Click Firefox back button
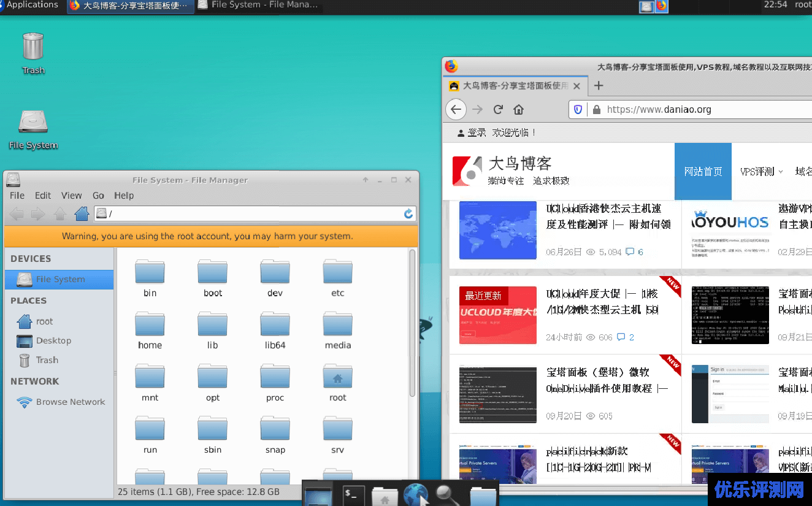812x506 pixels. tap(455, 110)
